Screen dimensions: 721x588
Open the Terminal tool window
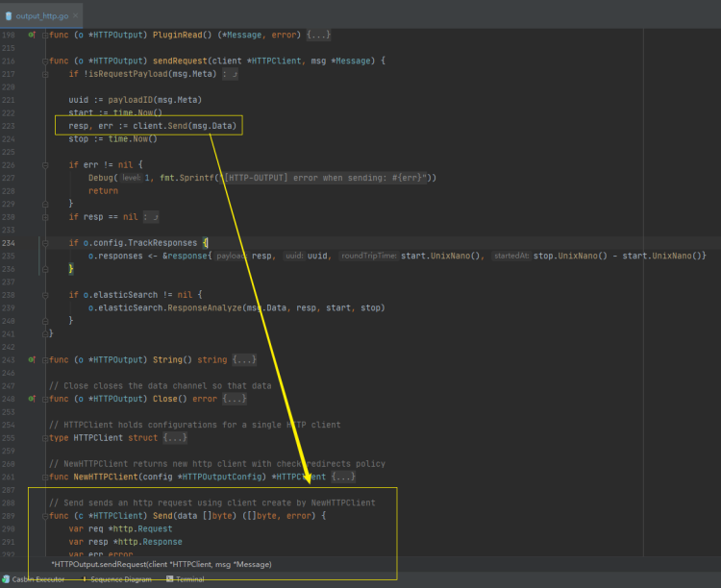tap(186, 579)
